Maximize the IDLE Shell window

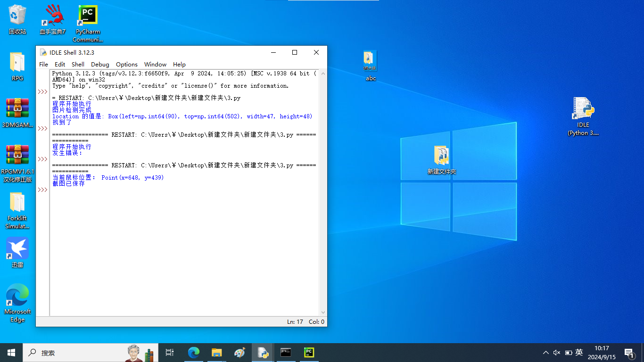pyautogui.click(x=295, y=52)
